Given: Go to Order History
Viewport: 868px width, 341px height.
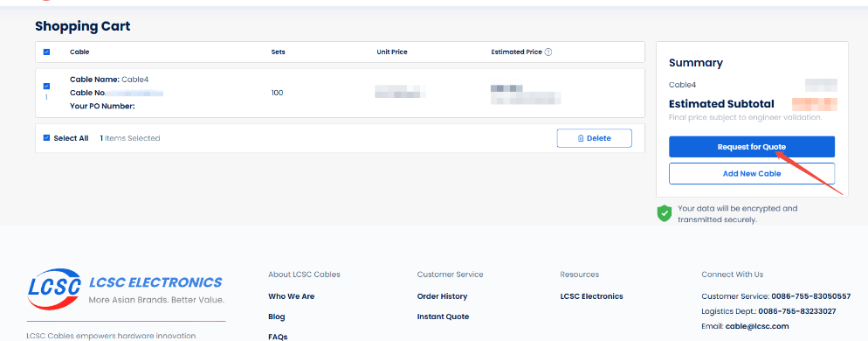Looking at the screenshot, I should pos(442,296).
